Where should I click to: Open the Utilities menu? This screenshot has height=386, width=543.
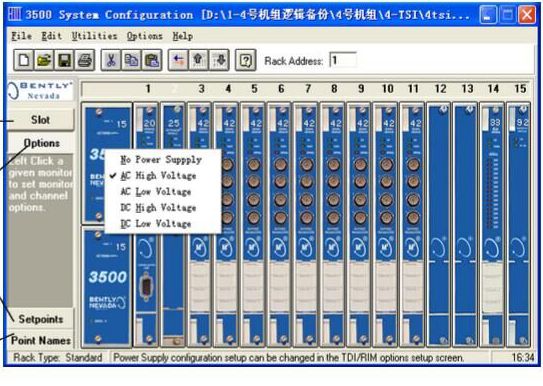(x=94, y=36)
